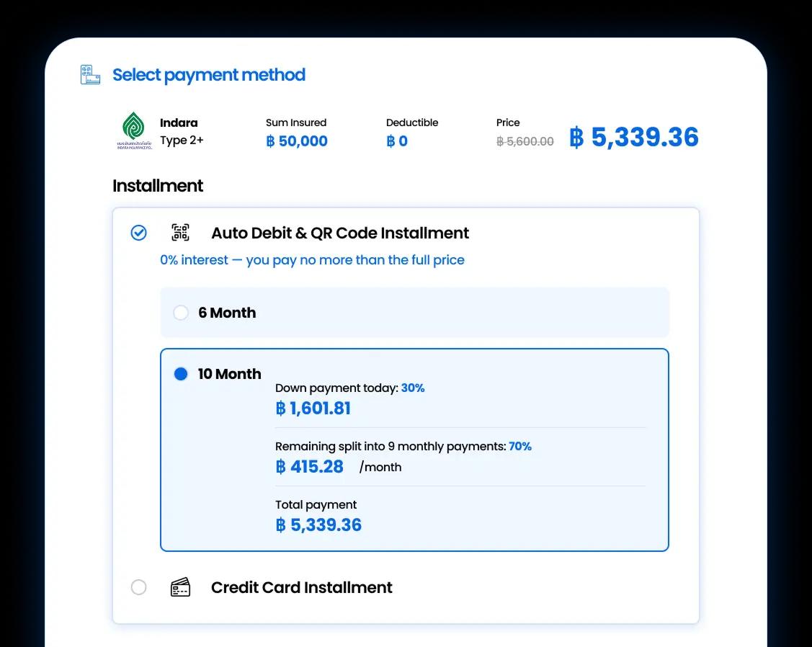Select the 10 Month radio button

(x=181, y=374)
